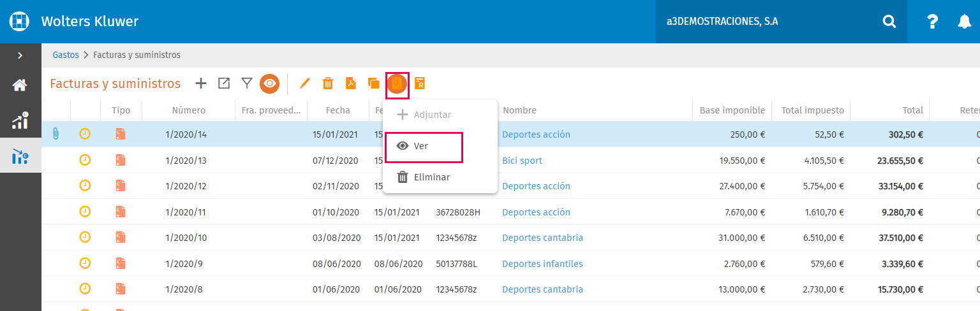Sort by Tipo column header

coord(121,110)
